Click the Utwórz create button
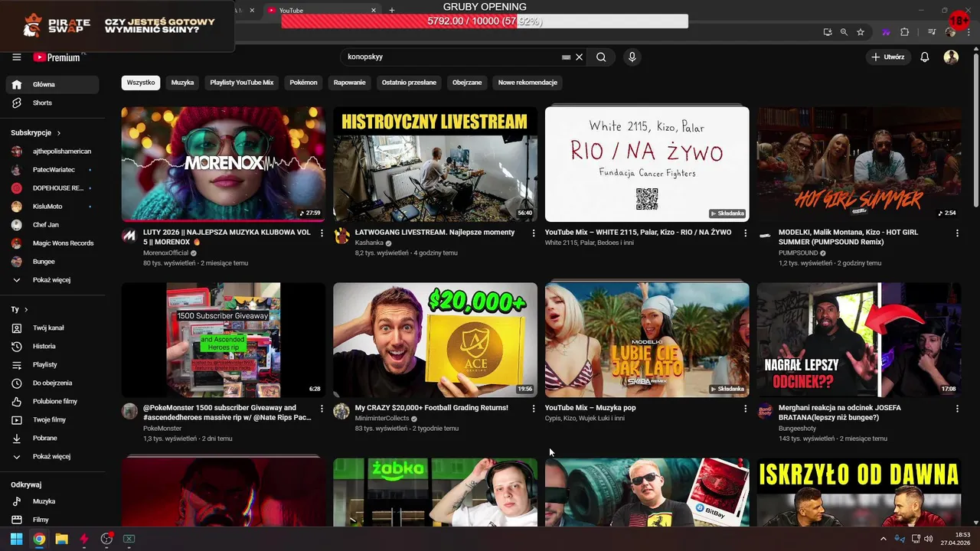980x551 pixels. pos(888,57)
